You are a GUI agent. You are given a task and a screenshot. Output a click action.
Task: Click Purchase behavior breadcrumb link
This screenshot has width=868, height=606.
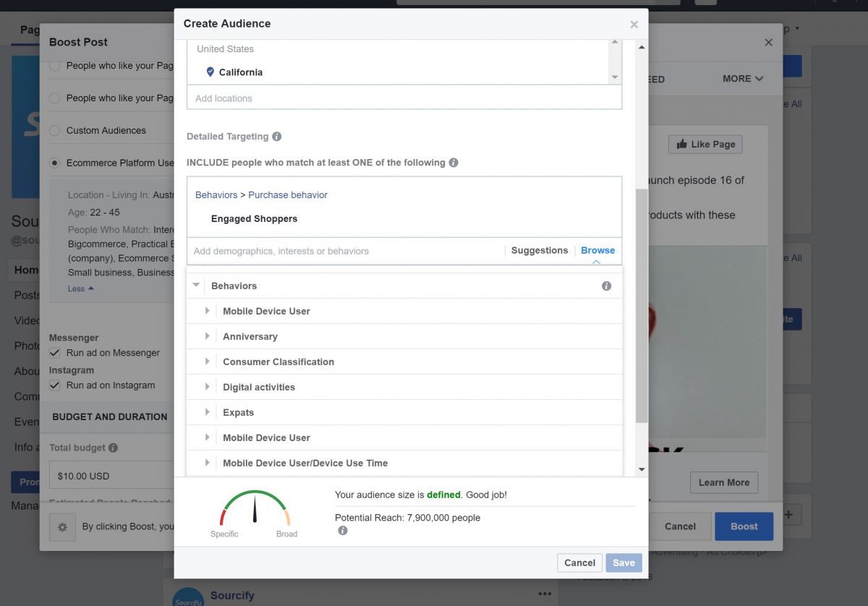288,195
